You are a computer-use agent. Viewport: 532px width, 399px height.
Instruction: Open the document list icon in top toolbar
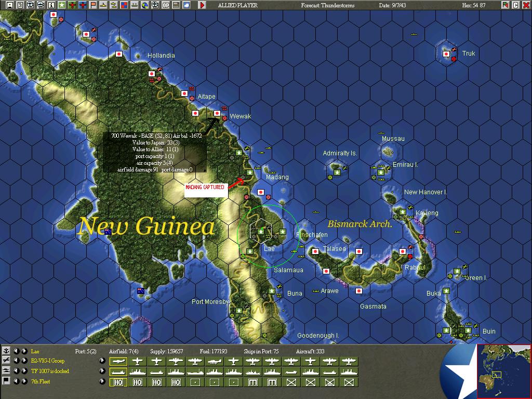coord(20,5)
